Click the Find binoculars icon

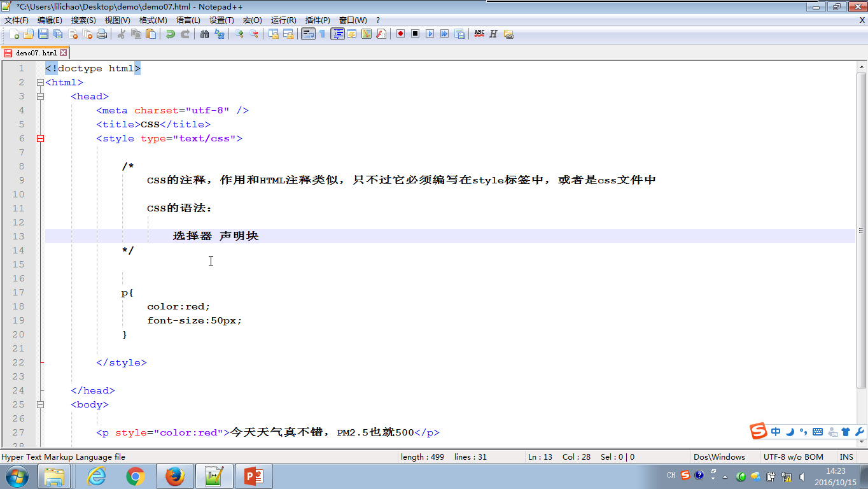tap(205, 34)
